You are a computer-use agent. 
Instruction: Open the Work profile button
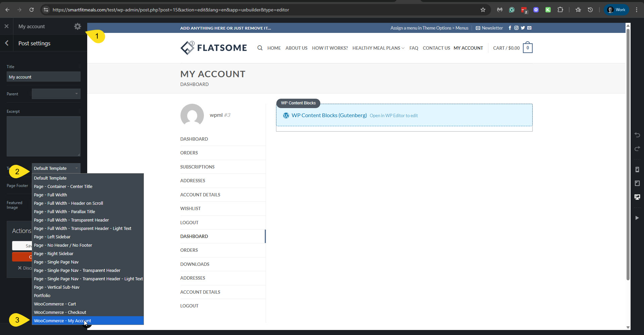pos(616,10)
